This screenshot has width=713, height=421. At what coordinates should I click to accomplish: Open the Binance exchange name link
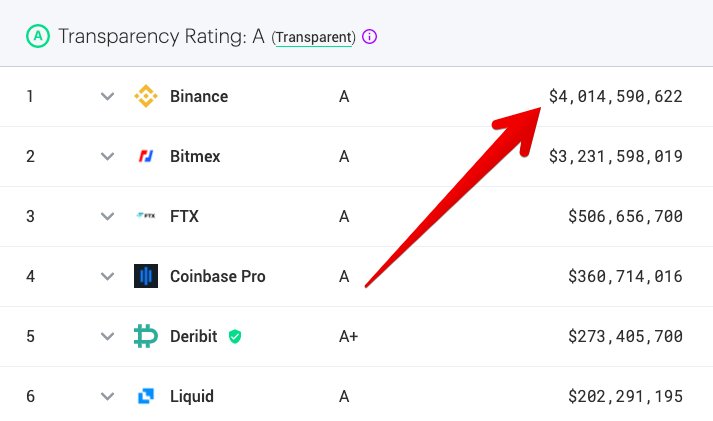(199, 96)
